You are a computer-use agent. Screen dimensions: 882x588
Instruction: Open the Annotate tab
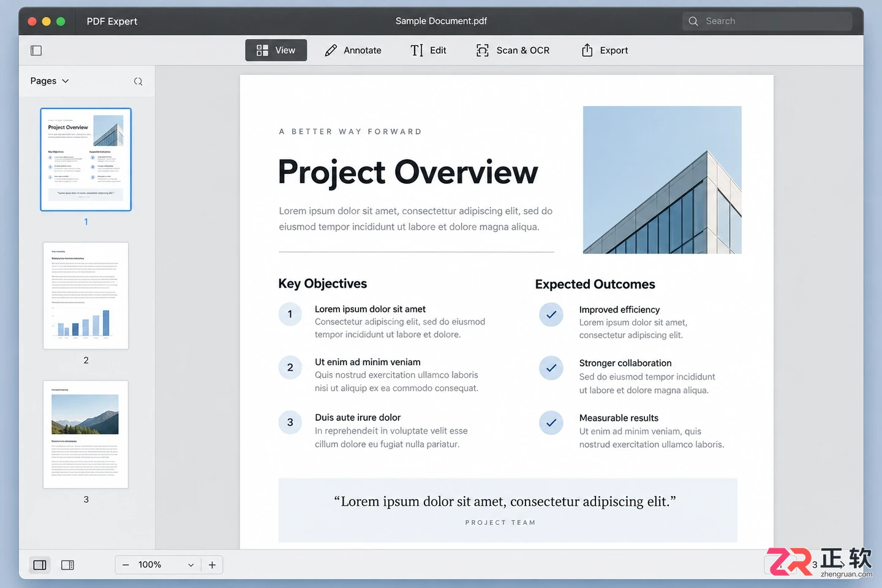coord(353,50)
